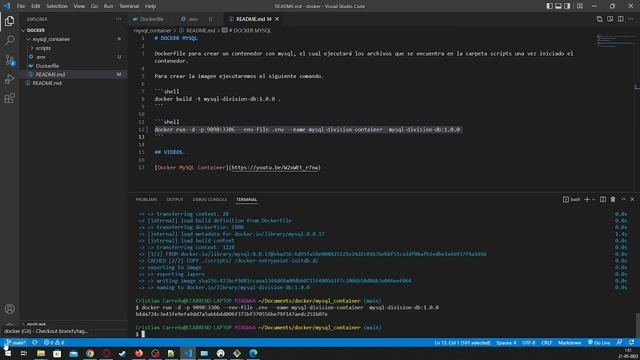Open the Explorer view in activity bar
The image size is (640, 360).
coord(9,21)
